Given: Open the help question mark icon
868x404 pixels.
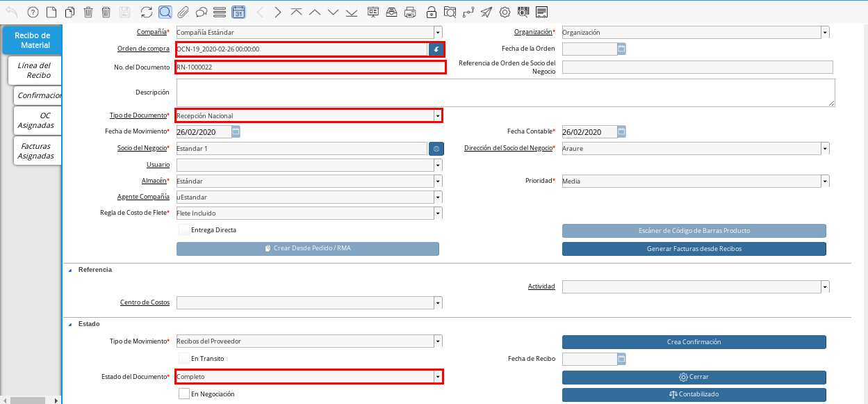Looking at the screenshot, I should [32, 12].
